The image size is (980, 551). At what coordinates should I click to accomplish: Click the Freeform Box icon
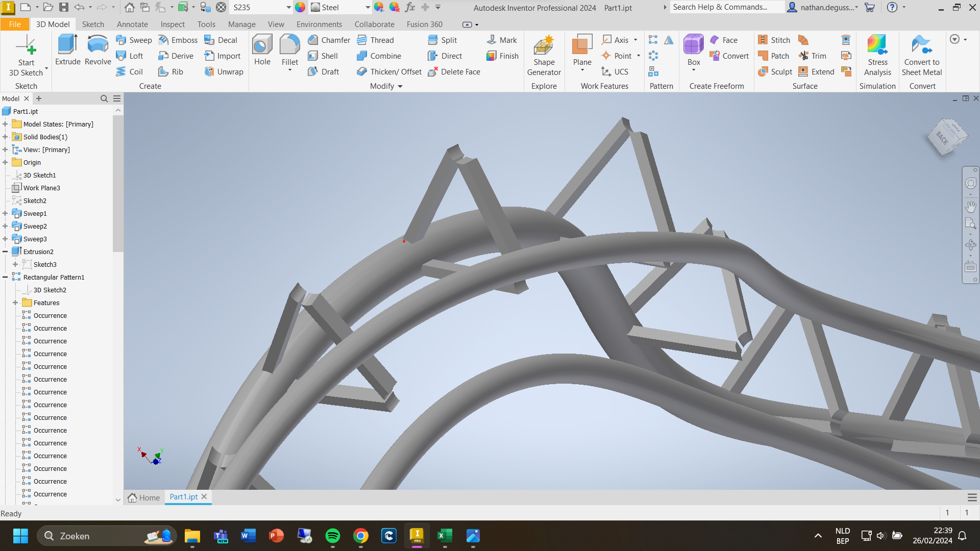pyautogui.click(x=693, y=44)
